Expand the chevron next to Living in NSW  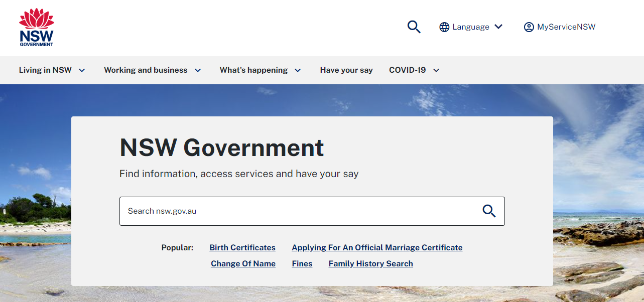(82, 70)
